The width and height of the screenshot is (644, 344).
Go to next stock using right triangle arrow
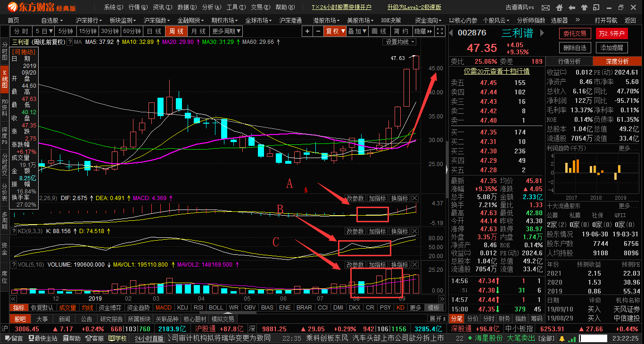541,33
